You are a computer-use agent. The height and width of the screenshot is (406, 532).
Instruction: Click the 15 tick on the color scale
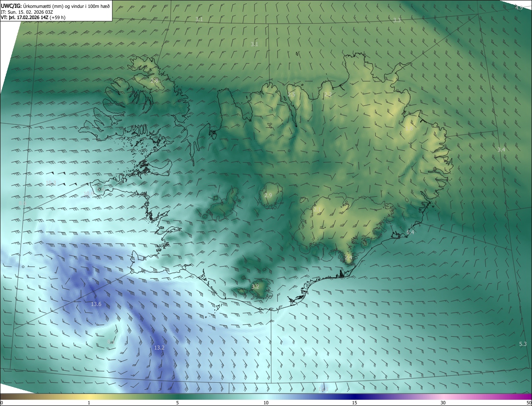pyautogui.click(x=355, y=403)
